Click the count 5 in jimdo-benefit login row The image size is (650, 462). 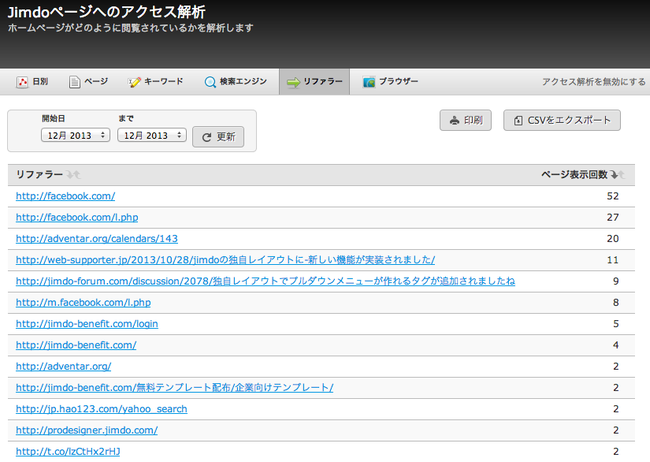[x=616, y=323]
